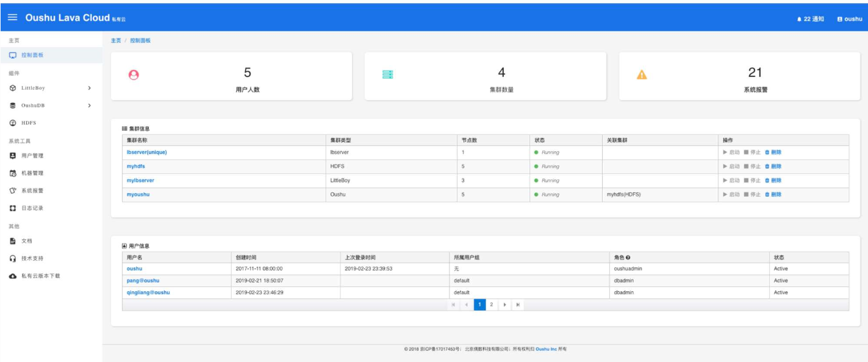Click the user count avatar icon

(x=134, y=75)
